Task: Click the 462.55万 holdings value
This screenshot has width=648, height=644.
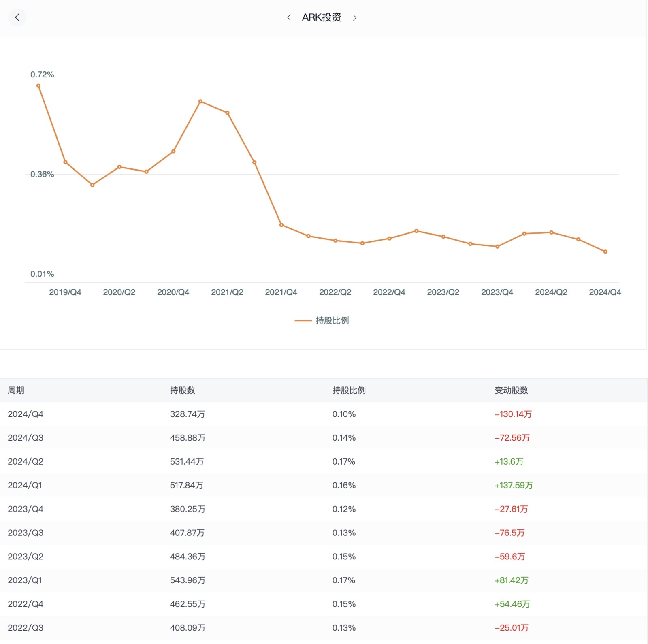Action: point(188,604)
